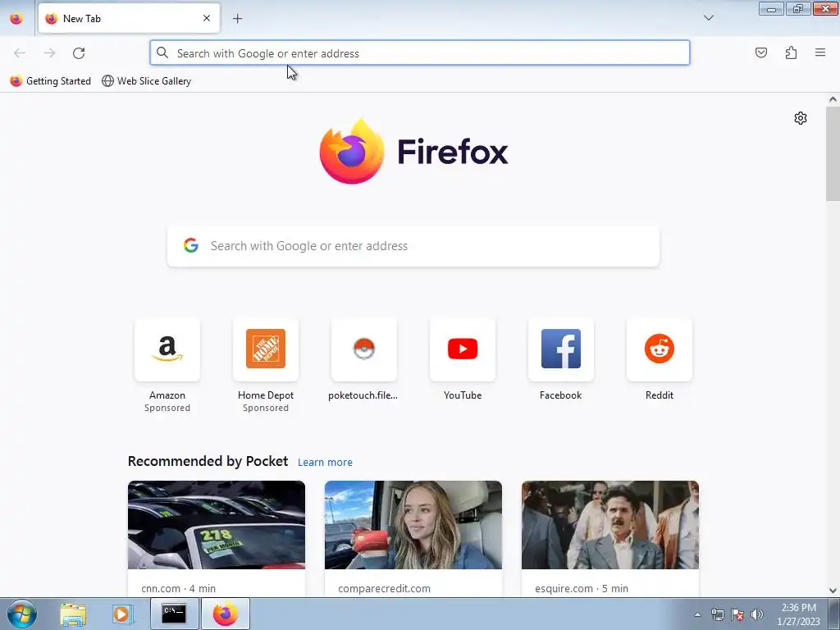Open Action Center flag tray icon
This screenshot has height=630, width=840.
pyautogui.click(x=737, y=614)
